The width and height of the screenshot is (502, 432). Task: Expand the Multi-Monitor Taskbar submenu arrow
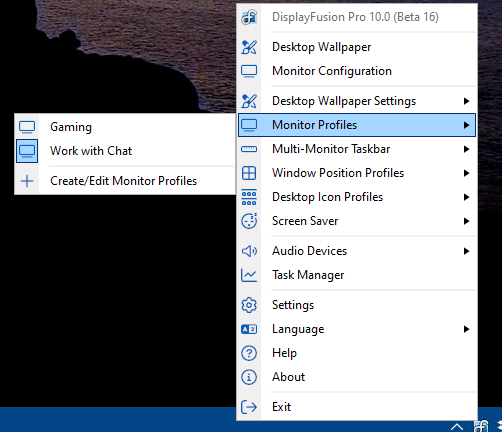tap(466, 149)
